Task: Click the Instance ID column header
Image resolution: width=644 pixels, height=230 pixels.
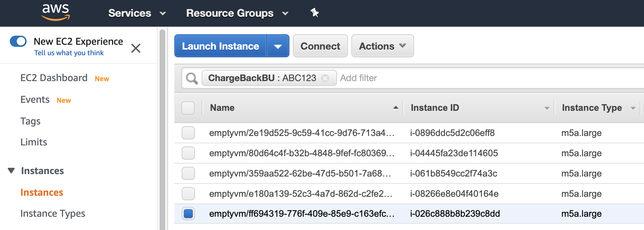Action: (x=435, y=108)
